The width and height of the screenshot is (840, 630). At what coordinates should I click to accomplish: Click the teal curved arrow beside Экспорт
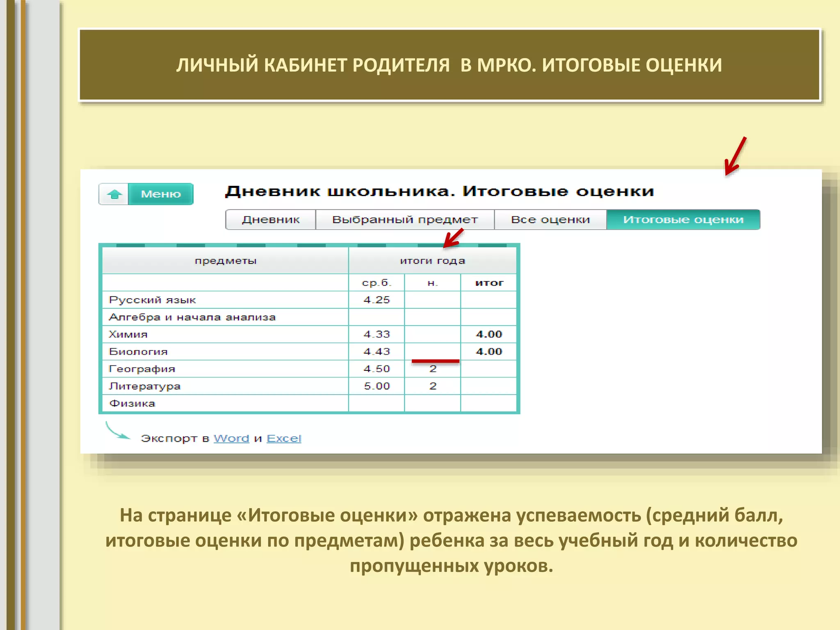click(118, 431)
